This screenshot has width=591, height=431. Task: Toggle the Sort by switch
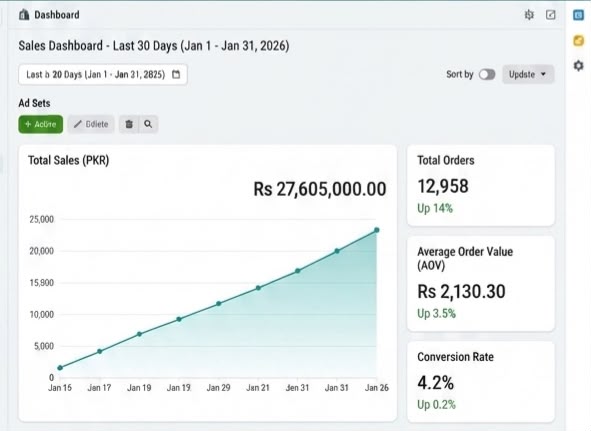point(487,74)
